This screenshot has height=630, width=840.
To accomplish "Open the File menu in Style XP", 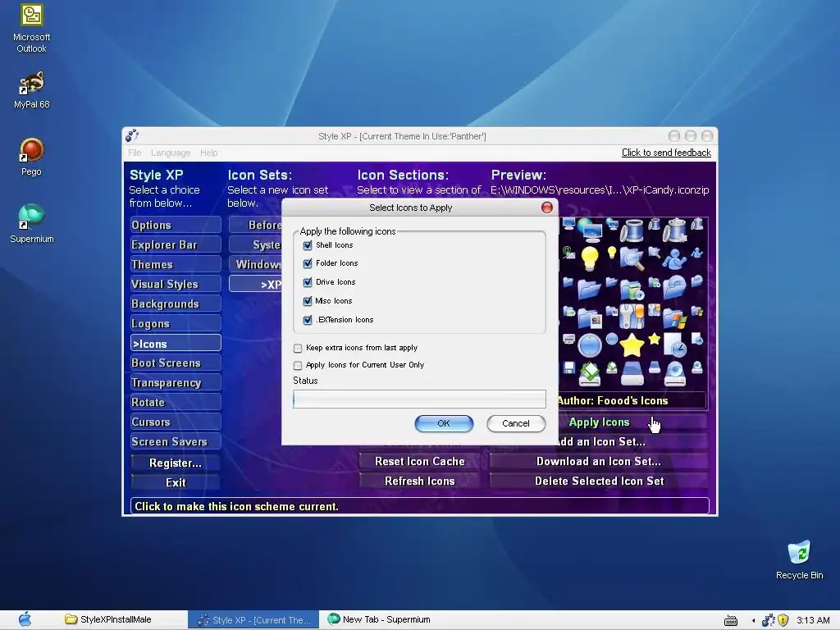I will pos(135,153).
